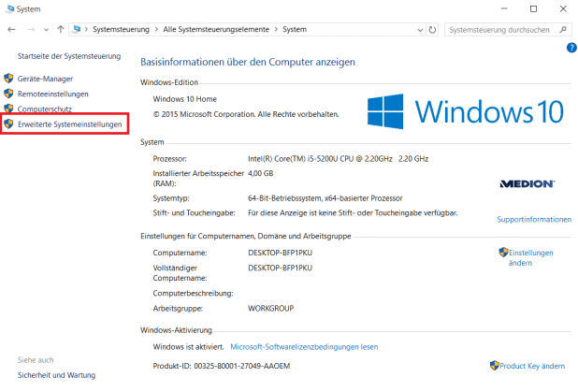This screenshot has width=578, height=392.
Task: Click the search magnifier icon
Action: [x=563, y=30]
